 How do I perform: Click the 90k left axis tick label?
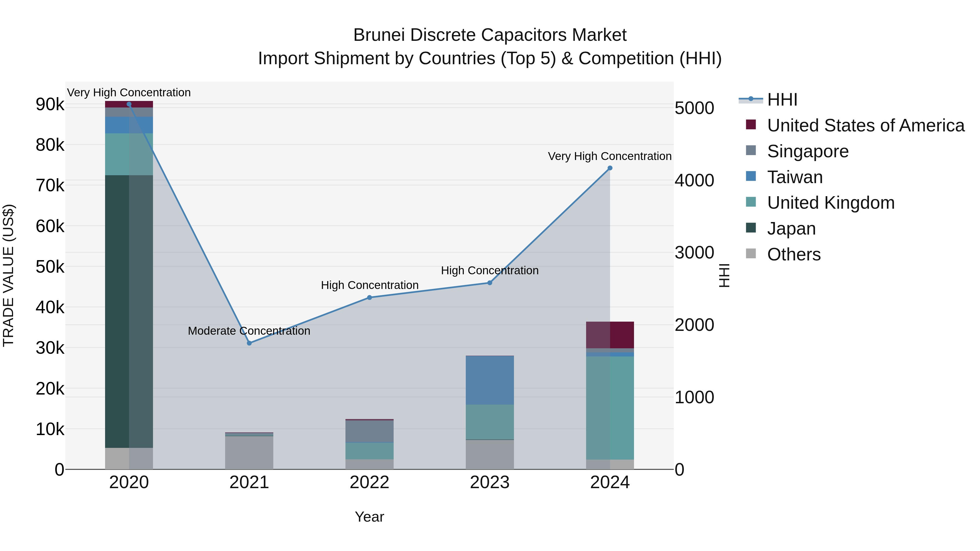[x=50, y=104]
